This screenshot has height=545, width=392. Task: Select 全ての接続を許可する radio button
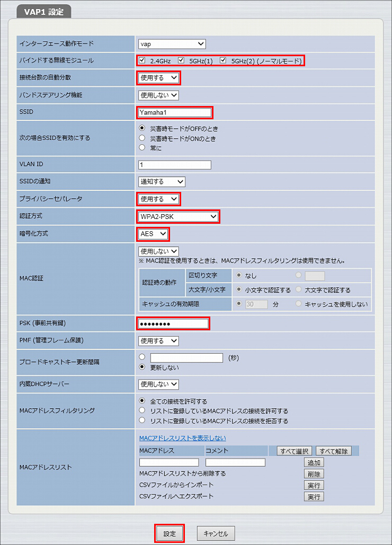[x=141, y=400]
